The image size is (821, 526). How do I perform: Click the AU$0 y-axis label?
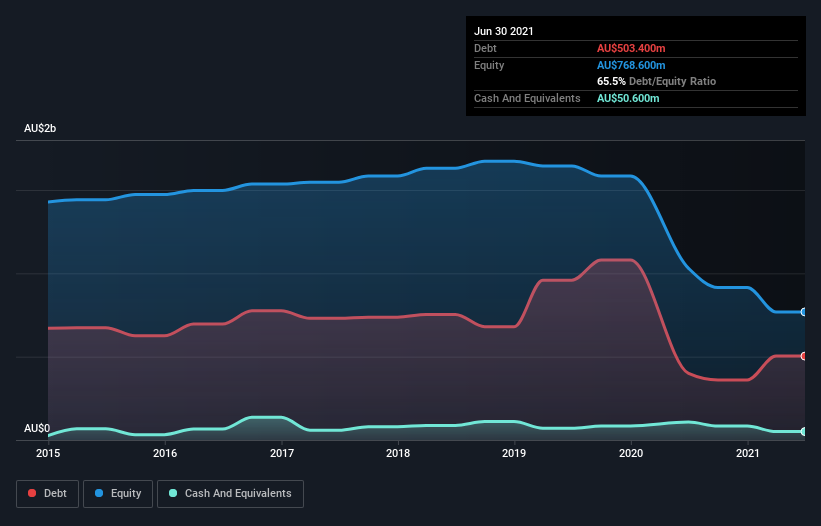37,429
